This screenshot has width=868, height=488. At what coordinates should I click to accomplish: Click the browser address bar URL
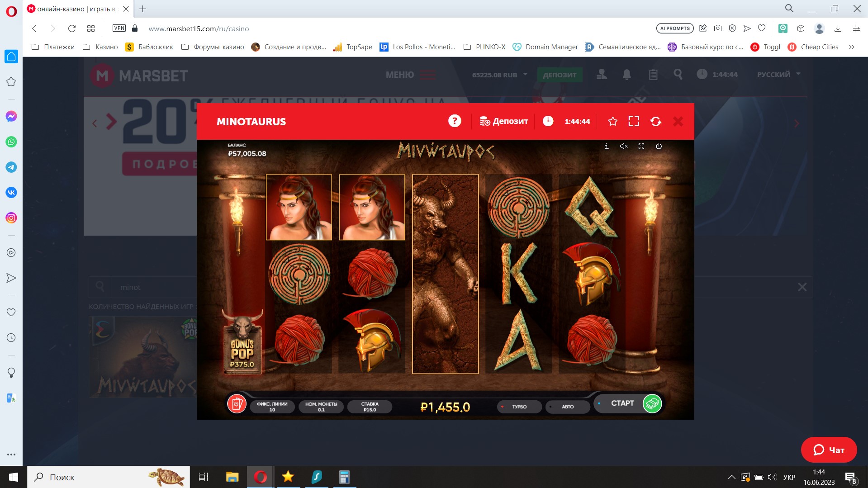[x=199, y=28]
